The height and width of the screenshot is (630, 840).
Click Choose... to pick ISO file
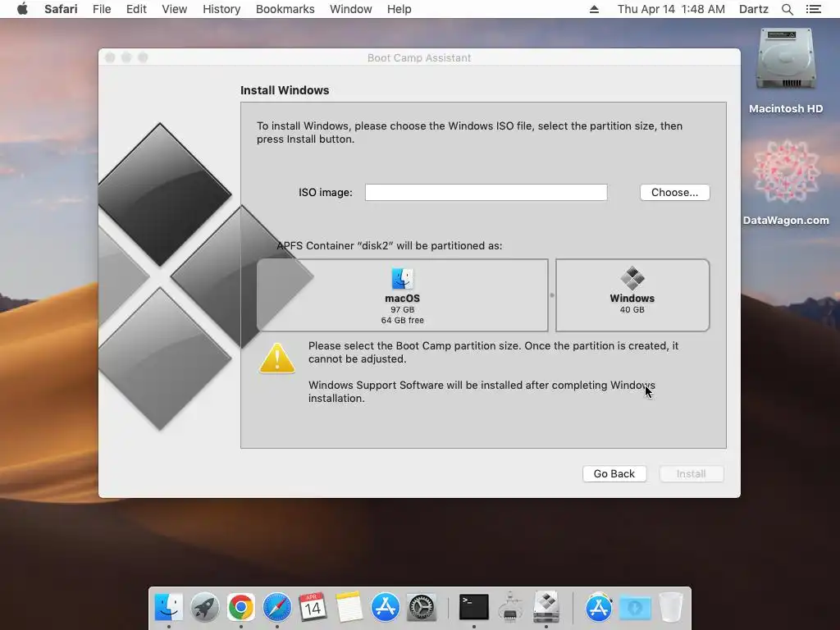coord(674,192)
